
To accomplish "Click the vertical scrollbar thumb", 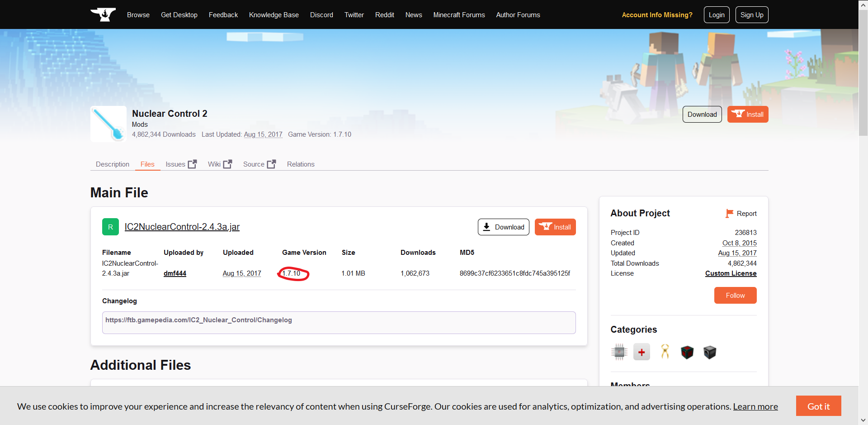I will [863, 72].
